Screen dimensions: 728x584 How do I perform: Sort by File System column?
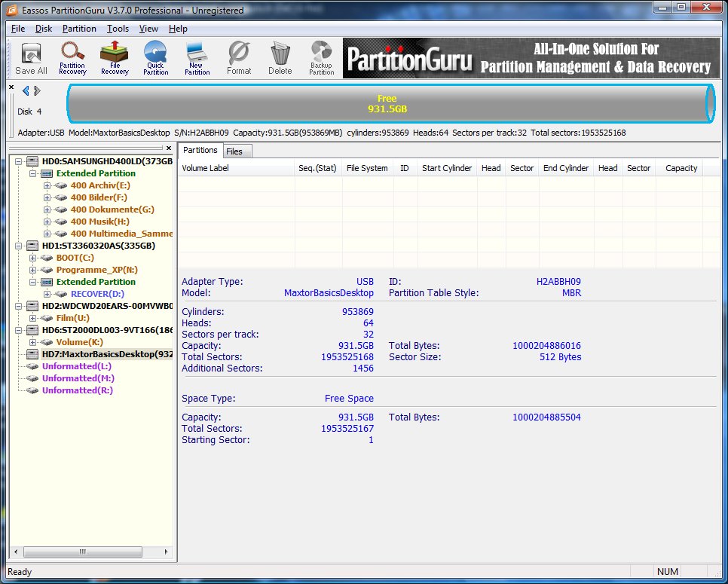367,168
